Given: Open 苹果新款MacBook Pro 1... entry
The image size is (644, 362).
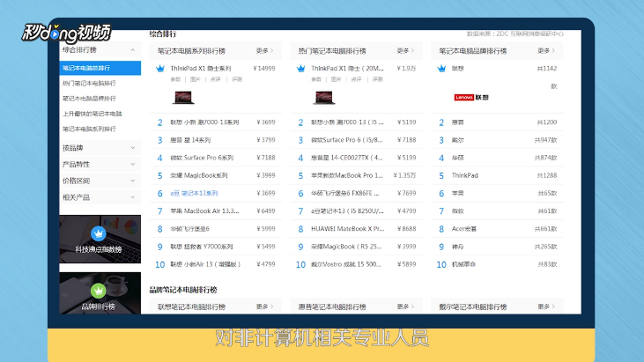Looking at the screenshot, I should tap(347, 175).
